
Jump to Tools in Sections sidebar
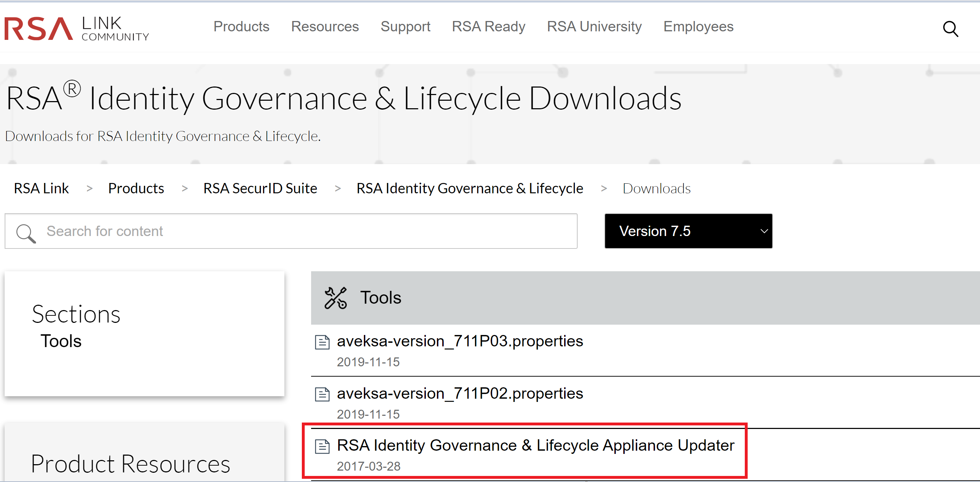(x=61, y=341)
